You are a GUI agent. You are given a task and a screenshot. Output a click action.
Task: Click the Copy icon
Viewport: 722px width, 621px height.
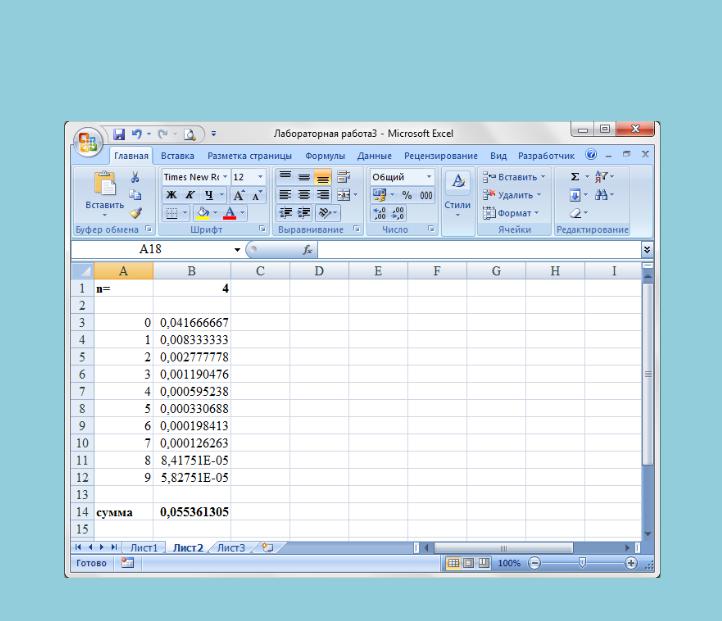pyautogui.click(x=135, y=195)
